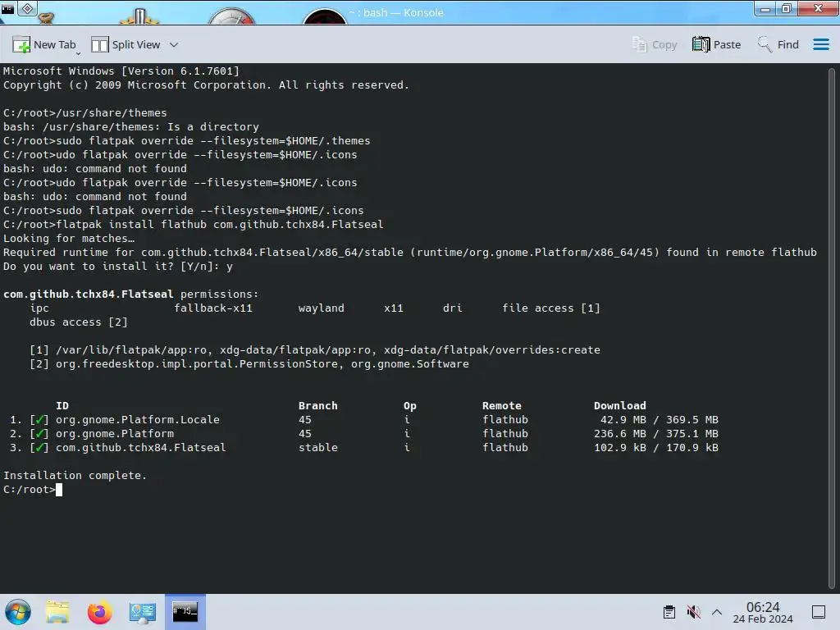
Task: Click the 'Branch' column header
Action: (318, 406)
